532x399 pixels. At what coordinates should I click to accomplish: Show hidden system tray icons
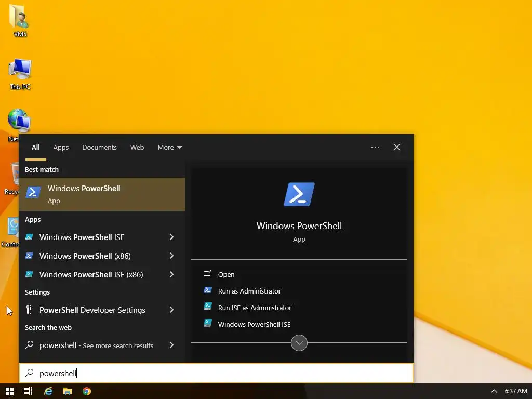coord(494,391)
